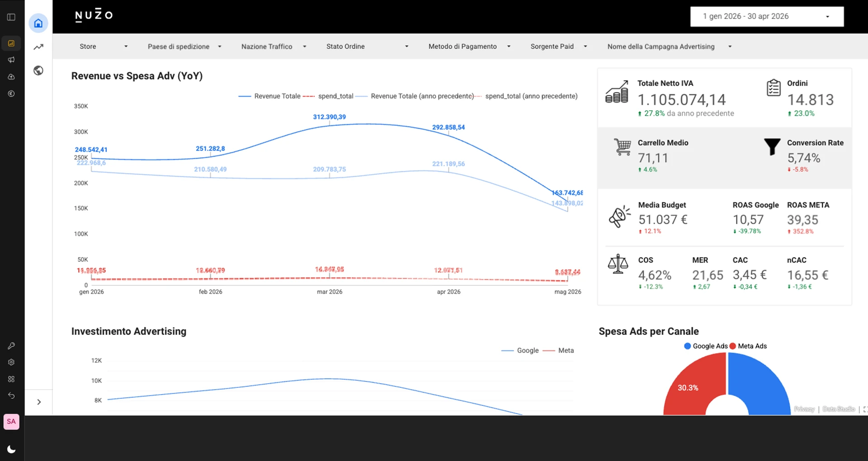The height and width of the screenshot is (461, 868).
Task: Click the CAC value 3,45 €
Action: (750, 275)
